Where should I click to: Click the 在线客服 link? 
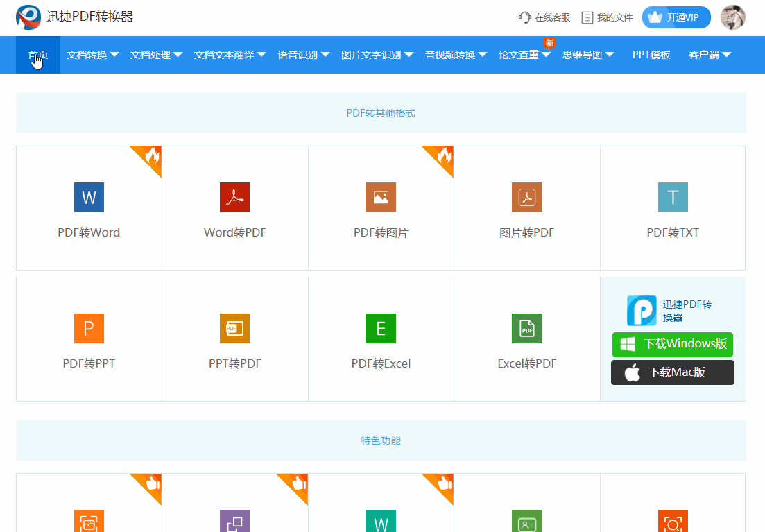[x=552, y=17]
